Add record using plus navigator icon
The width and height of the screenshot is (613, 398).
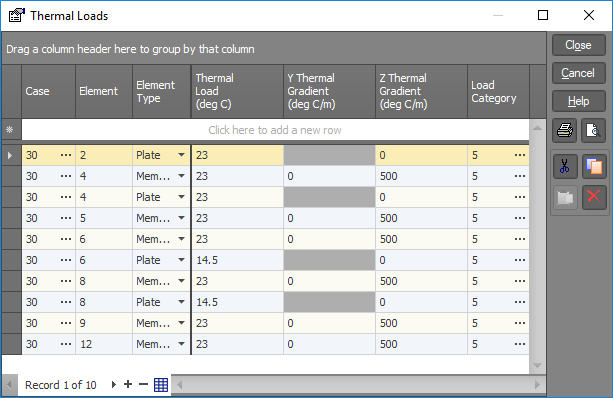(128, 385)
